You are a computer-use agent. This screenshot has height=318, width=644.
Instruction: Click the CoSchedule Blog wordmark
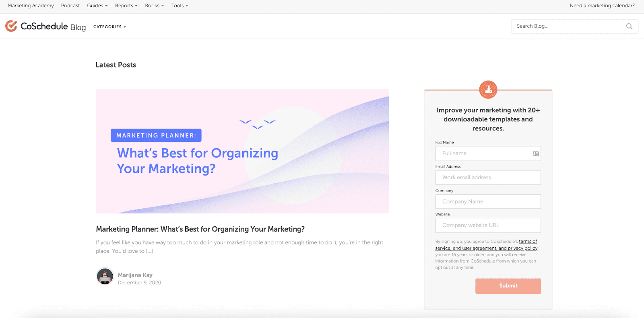(x=53, y=27)
